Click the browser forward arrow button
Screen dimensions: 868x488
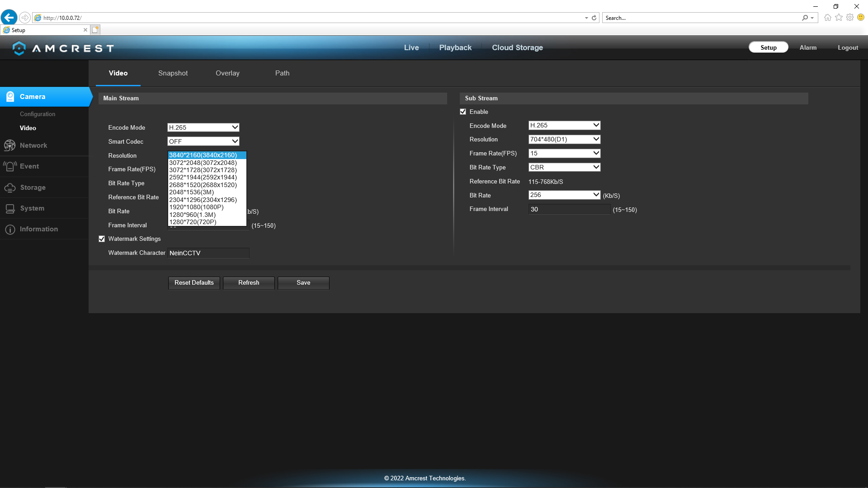tap(25, 18)
